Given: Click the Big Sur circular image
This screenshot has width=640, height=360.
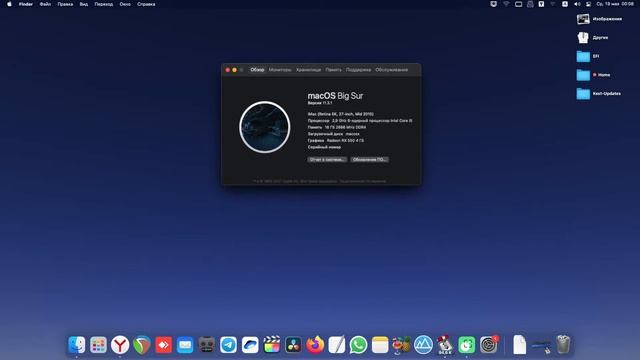Looking at the screenshot, I should point(265,127).
